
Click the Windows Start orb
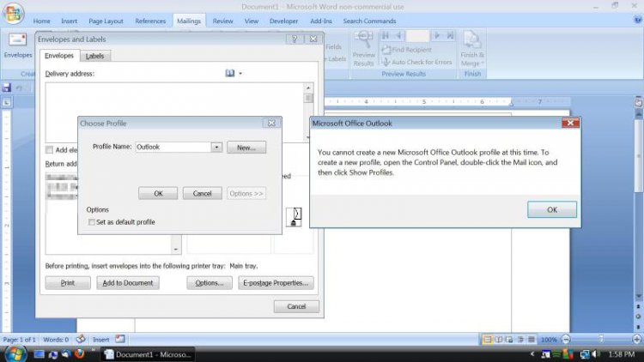(15, 353)
